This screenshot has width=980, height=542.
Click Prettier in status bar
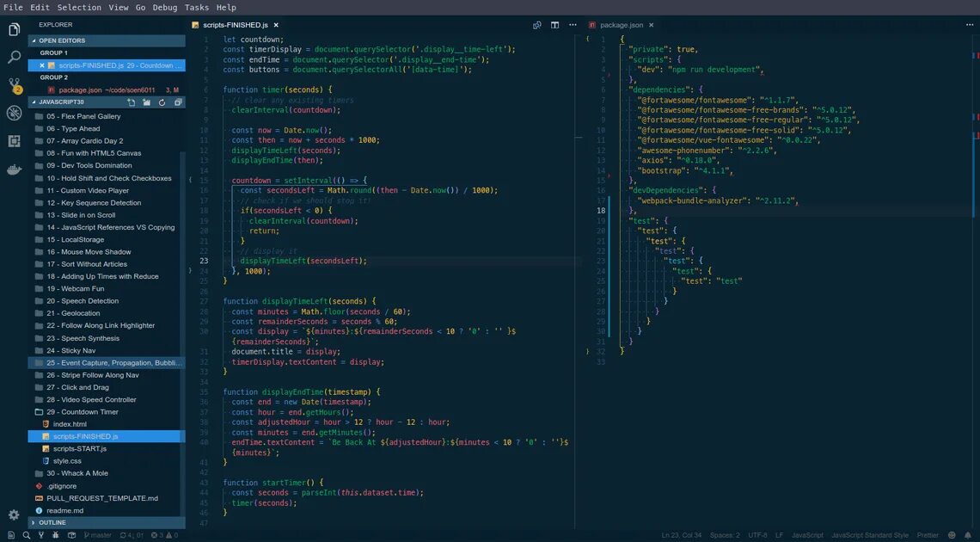928,535
